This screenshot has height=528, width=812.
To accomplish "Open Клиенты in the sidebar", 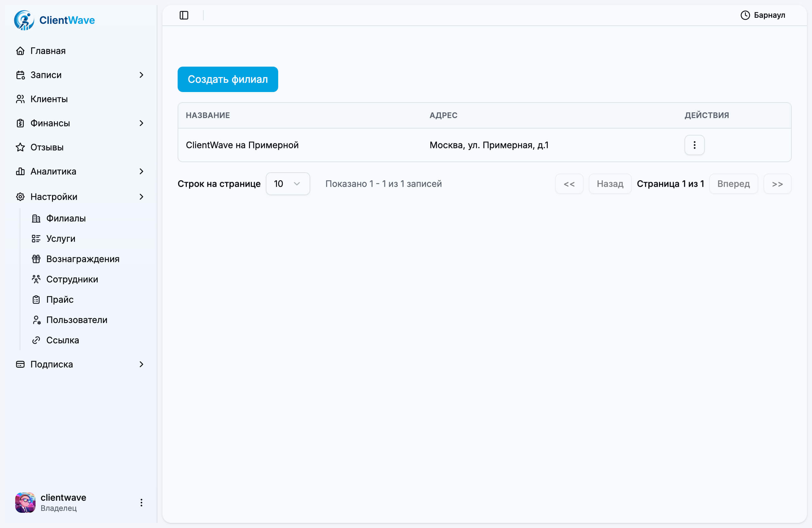I will pyautogui.click(x=49, y=99).
